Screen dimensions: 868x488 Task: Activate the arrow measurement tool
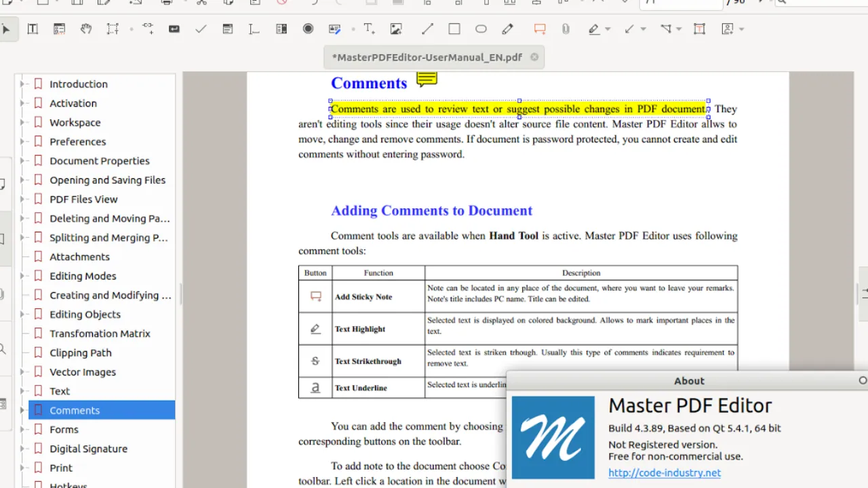point(630,29)
